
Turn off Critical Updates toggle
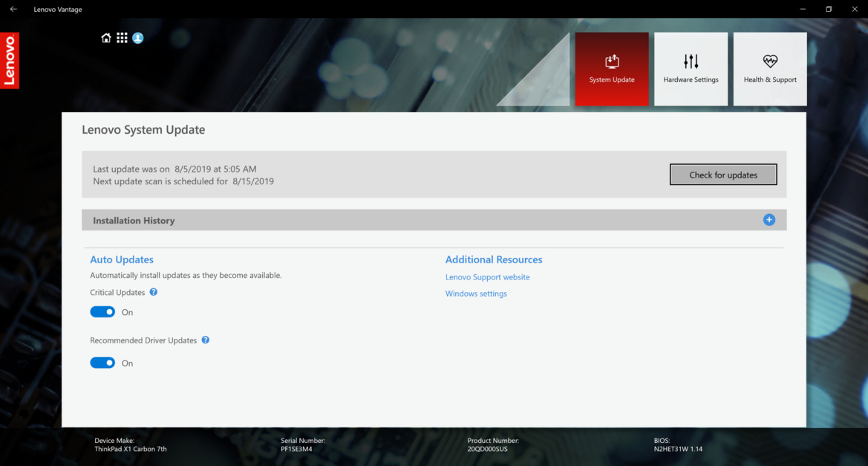[x=102, y=312]
